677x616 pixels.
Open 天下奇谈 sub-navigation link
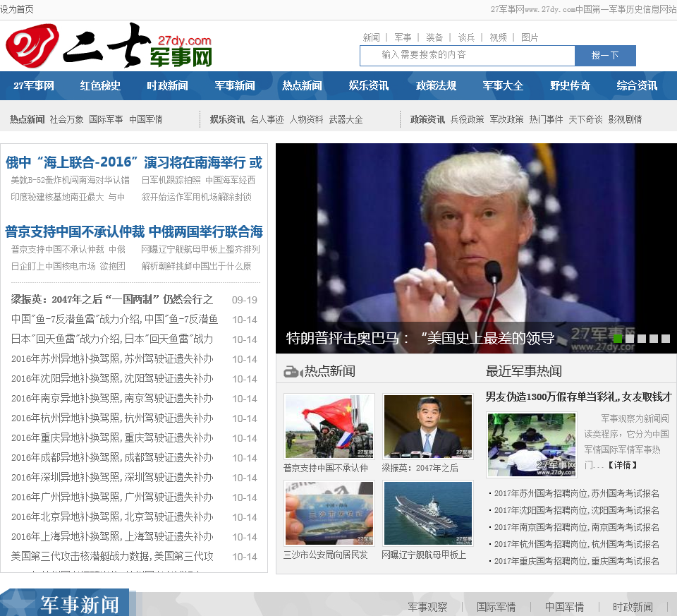[x=585, y=119]
